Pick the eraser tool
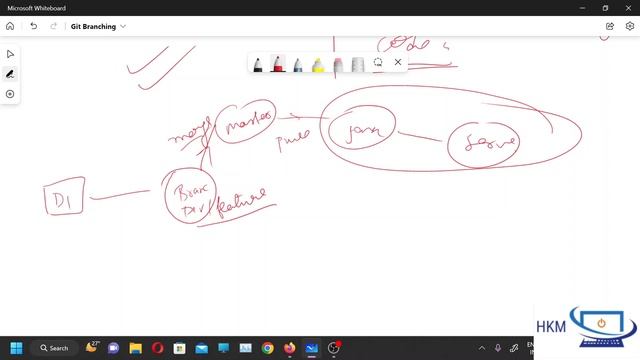640x360 pixels. click(338, 64)
